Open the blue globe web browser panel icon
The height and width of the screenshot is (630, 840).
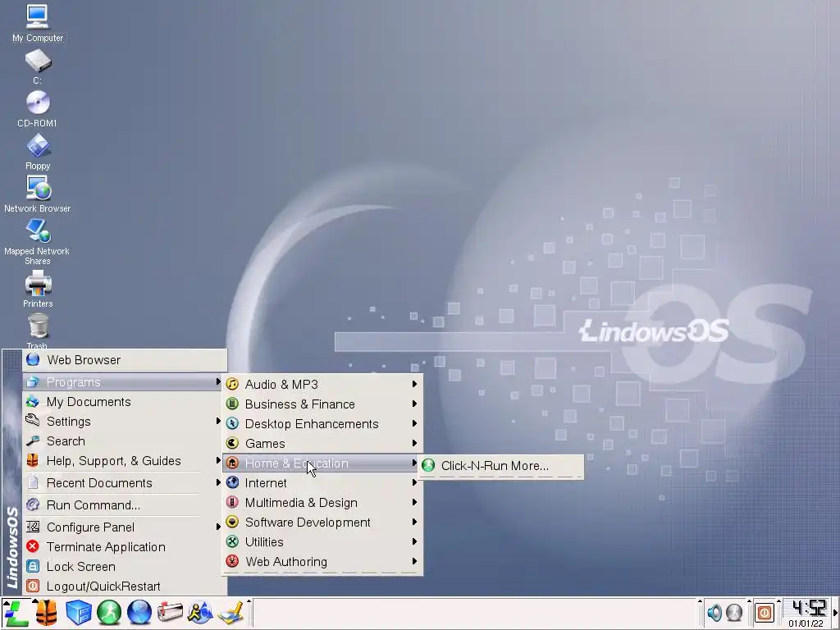(139, 612)
